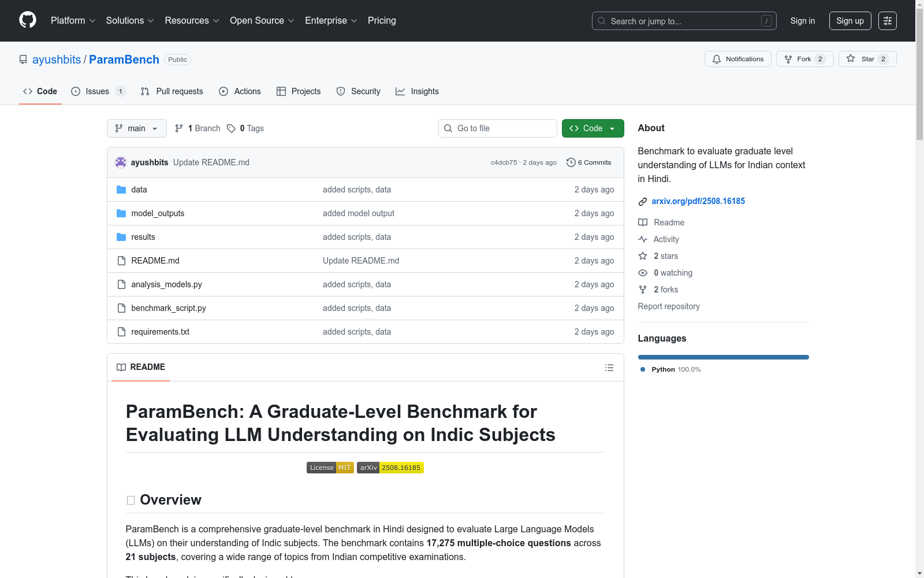Click the pulse icon beside Activity
Screen dimensions: 924x578
643,239
